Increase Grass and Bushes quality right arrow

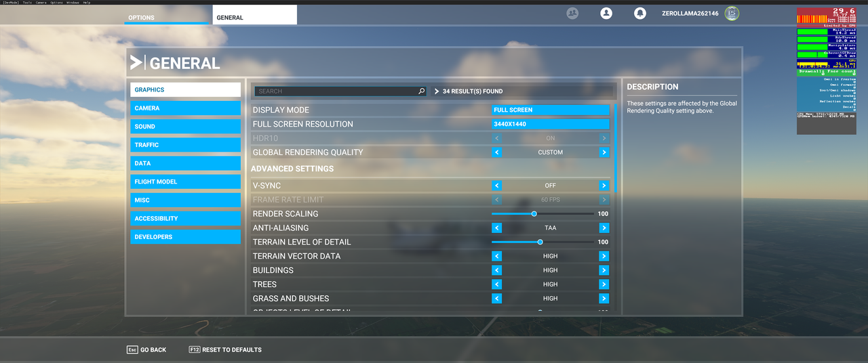coord(604,299)
